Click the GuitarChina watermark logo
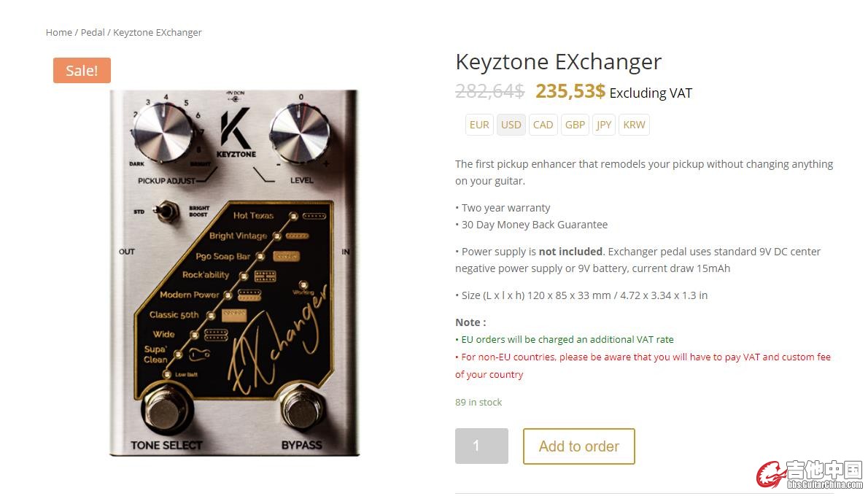This screenshot has width=868, height=496. coord(809,474)
